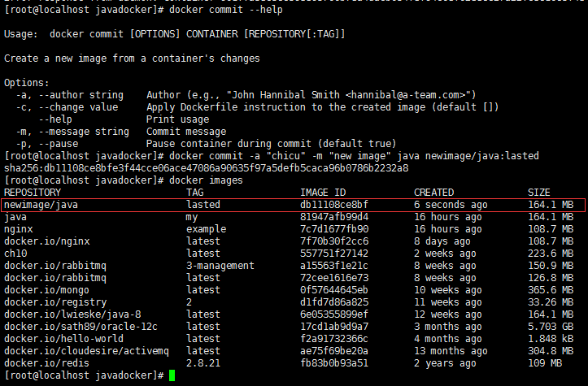Click the '2 years ago' created value

click(x=445, y=363)
